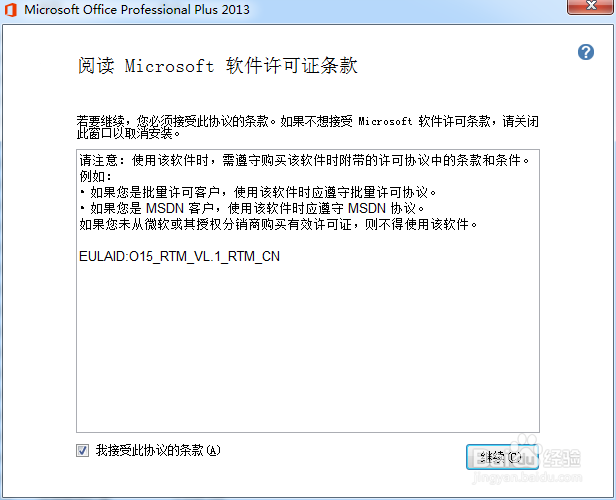The image size is (616, 500).
Task: Place cursor on the 请注意 license line
Action: 305,160
